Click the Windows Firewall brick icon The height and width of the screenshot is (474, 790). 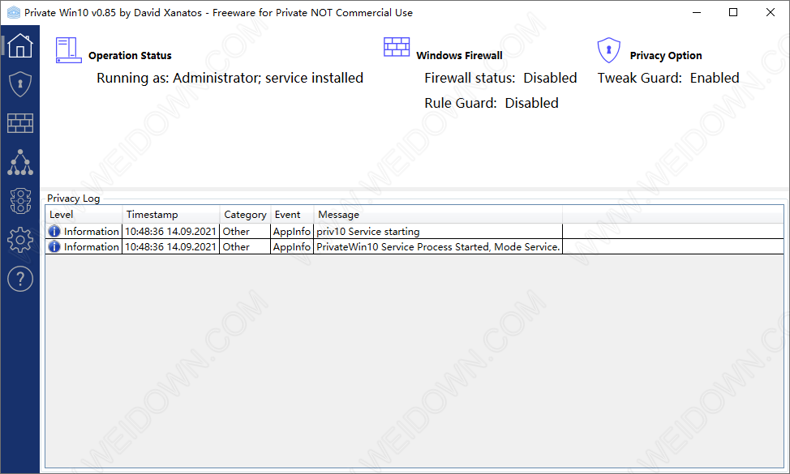pos(397,50)
